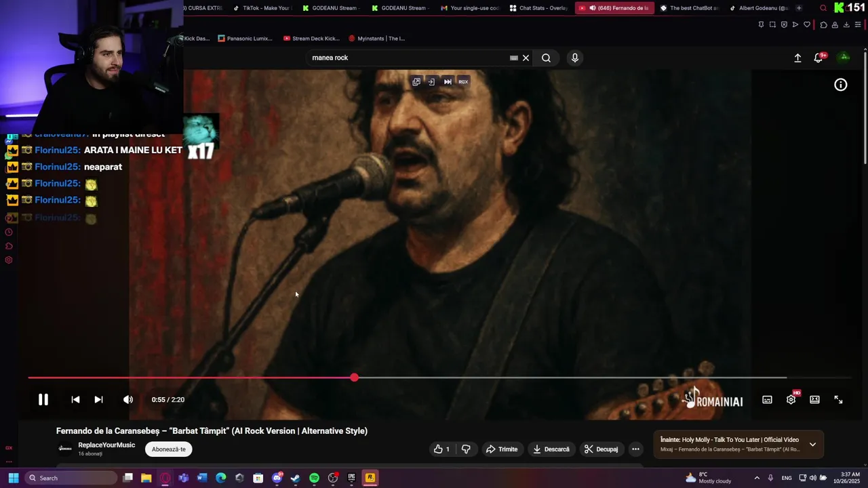Image resolution: width=868 pixels, height=488 pixels.
Task: Open Spotify from the taskbar
Action: point(314,478)
